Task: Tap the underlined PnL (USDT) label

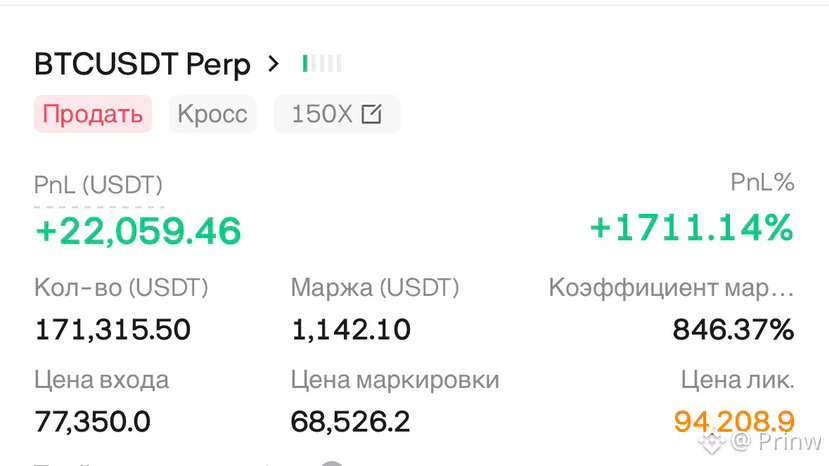Action: point(98,186)
